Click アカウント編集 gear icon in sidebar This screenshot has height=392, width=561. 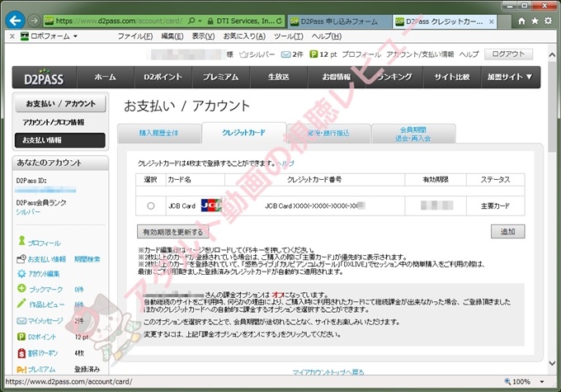(21, 274)
